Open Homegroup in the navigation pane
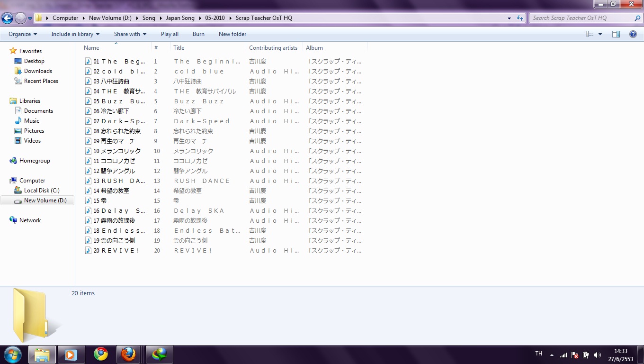The image size is (644, 364). tap(35, 161)
